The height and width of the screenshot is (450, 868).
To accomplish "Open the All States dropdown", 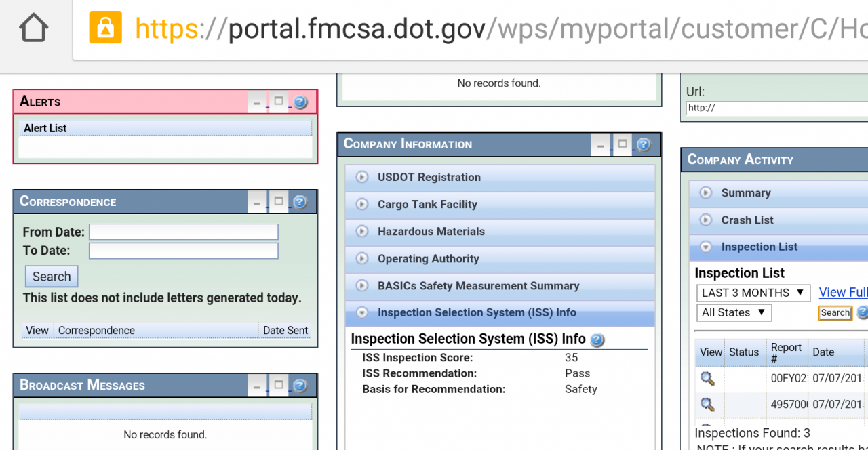I will click(734, 312).
